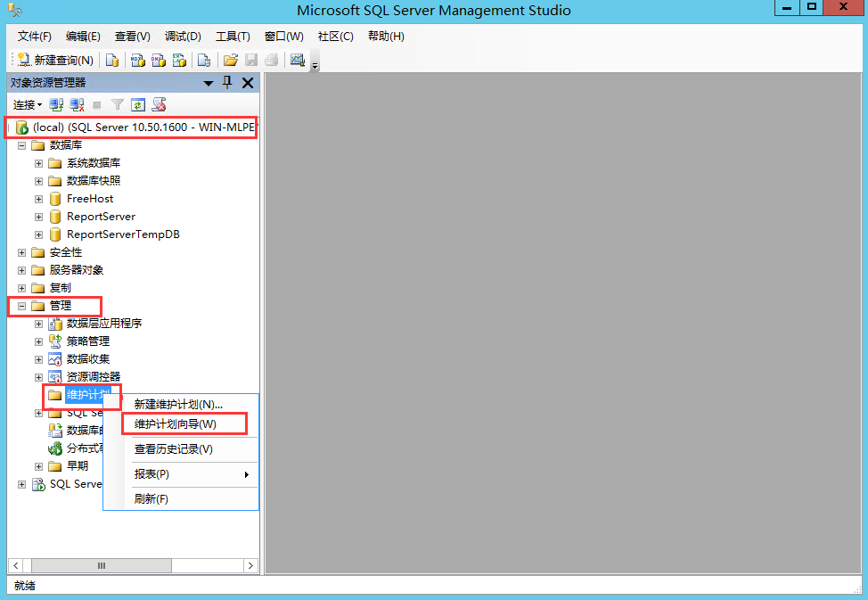Choose 刷新(F) from context menu

click(x=151, y=499)
